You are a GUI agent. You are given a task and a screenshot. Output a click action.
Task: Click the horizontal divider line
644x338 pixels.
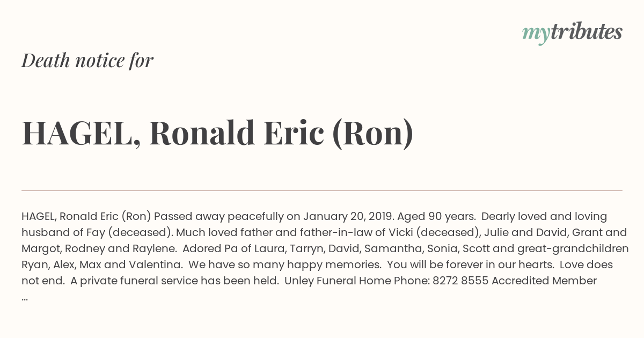322,190
